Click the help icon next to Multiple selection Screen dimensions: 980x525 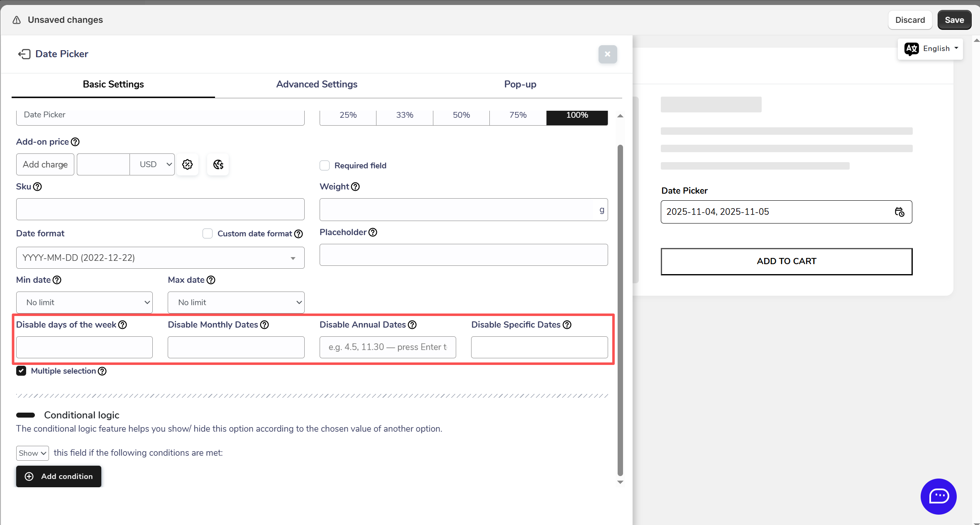click(x=102, y=371)
